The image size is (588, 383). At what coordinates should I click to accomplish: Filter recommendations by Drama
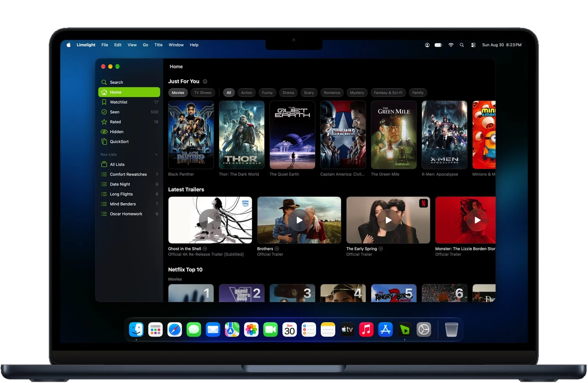click(x=288, y=93)
